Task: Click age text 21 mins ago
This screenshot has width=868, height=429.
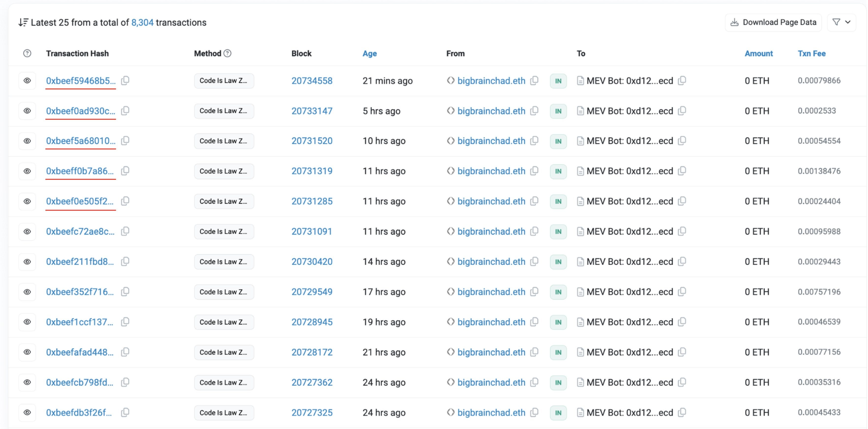Action: (388, 81)
